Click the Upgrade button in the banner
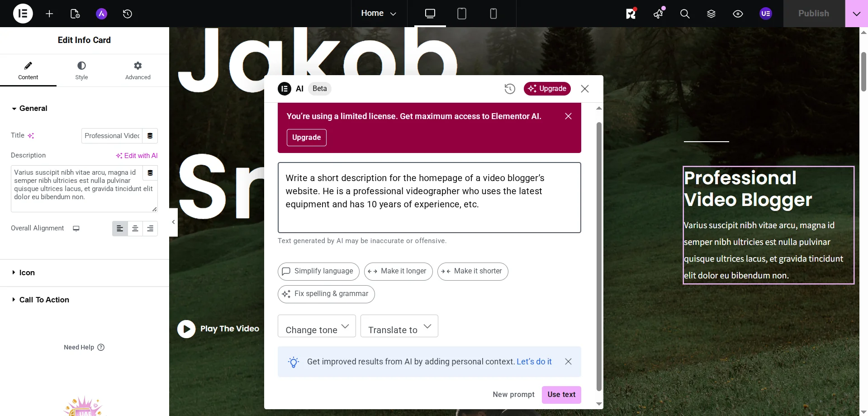Viewport: 868px width, 416px height. tap(306, 138)
